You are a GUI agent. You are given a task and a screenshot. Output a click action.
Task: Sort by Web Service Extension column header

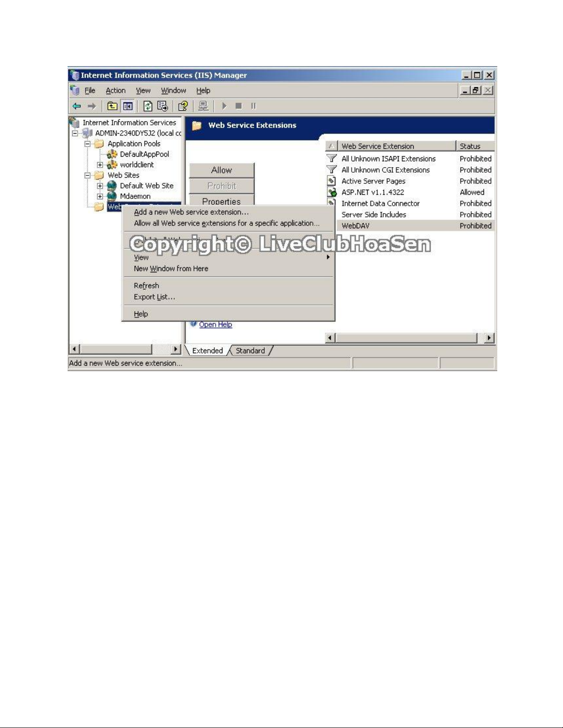[x=397, y=146]
